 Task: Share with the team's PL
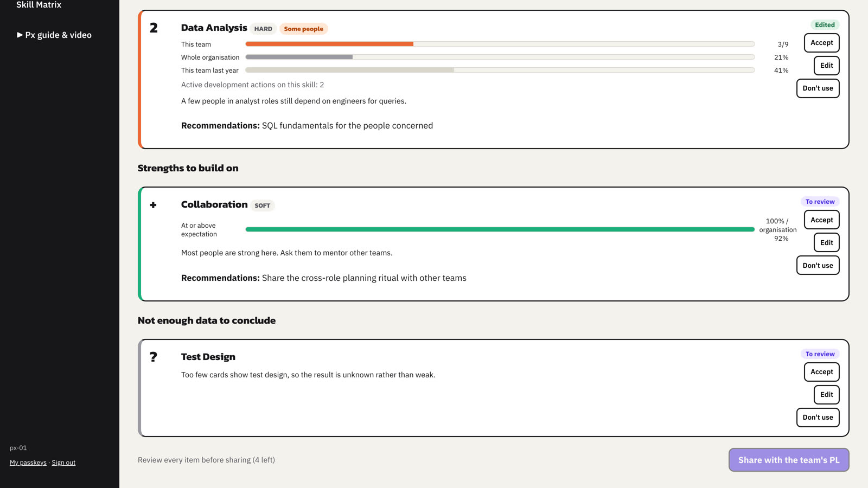789,460
